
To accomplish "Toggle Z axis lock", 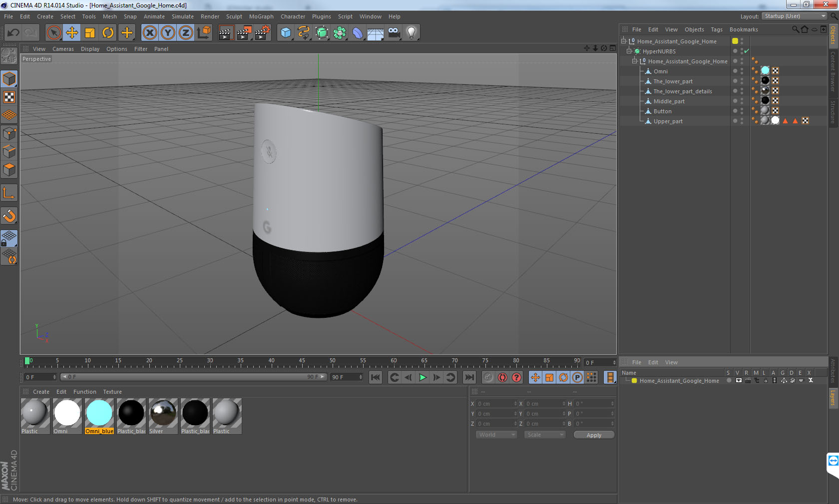I will (x=186, y=33).
